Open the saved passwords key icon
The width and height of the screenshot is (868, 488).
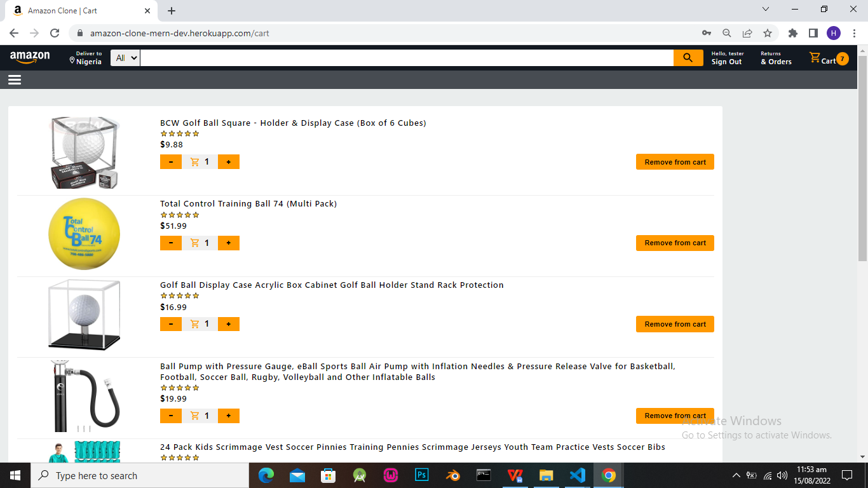(x=707, y=33)
